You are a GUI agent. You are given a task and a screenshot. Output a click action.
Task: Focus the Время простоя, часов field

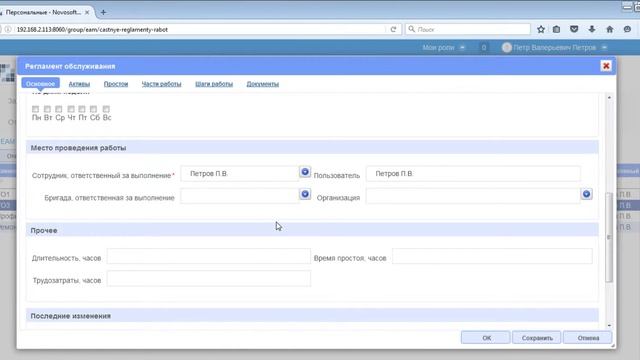click(x=492, y=256)
